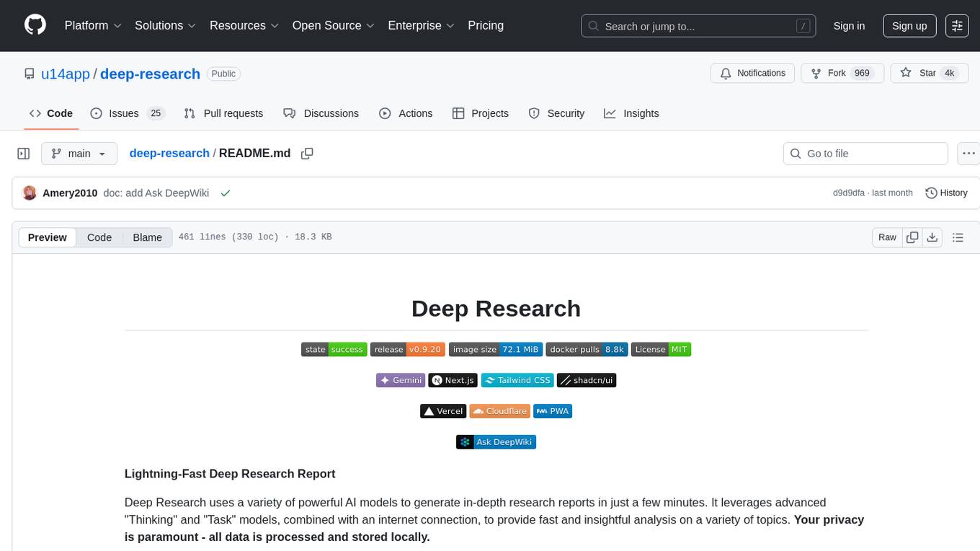
Task: Switch to the Issues tab
Action: 128,113
